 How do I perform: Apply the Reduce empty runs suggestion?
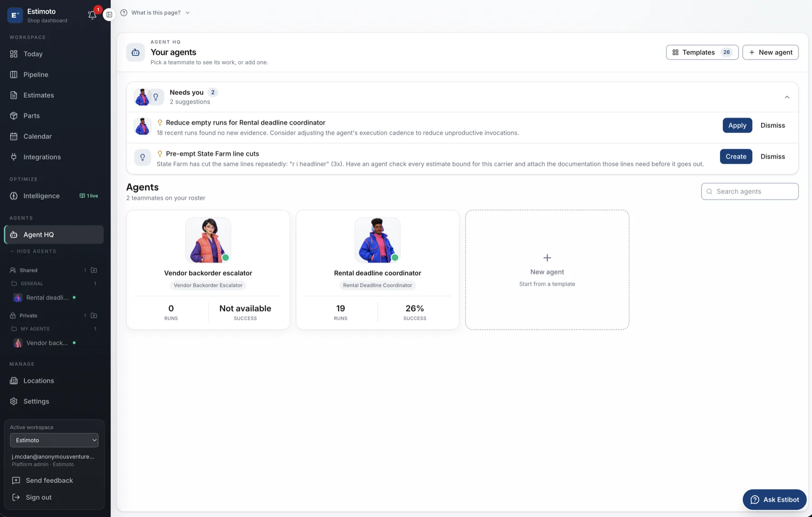[737, 125]
